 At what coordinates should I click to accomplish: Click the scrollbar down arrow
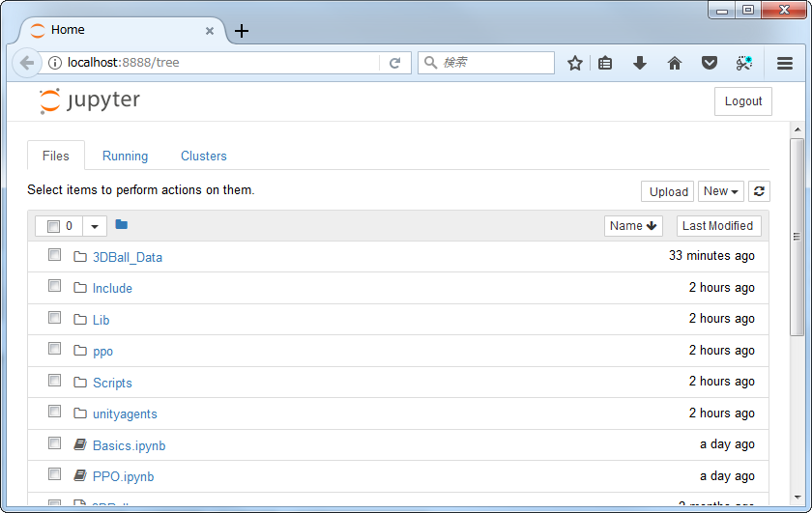point(797,498)
